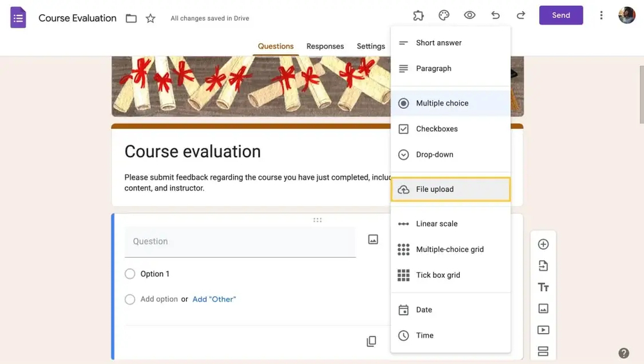
Task: Click the add section icon
Action: [543, 351]
